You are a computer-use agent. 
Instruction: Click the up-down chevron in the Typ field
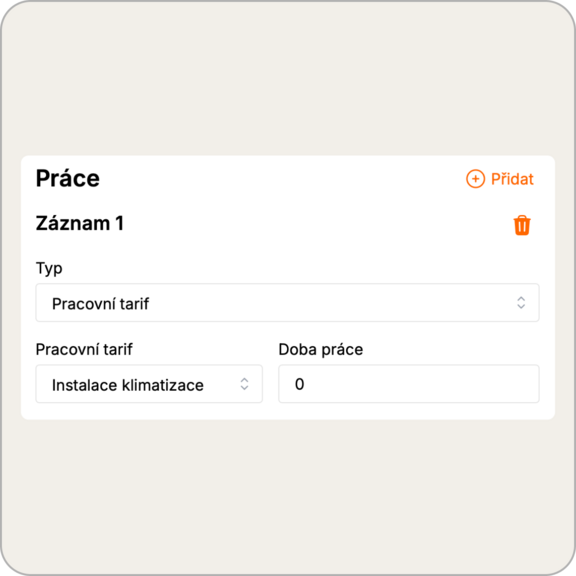coord(521,303)
